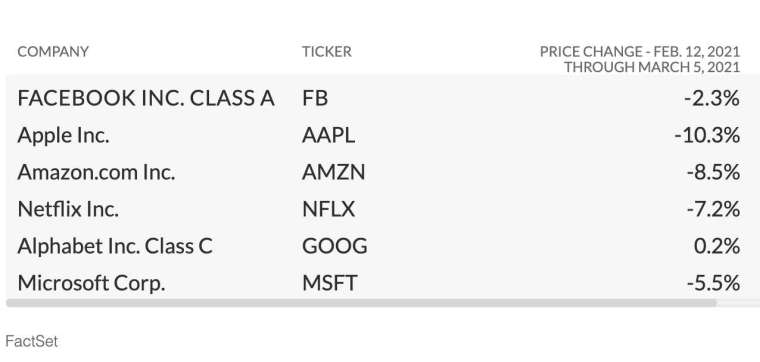Click the COMPANY column header

pyautogui.click(x=53, y=51)
